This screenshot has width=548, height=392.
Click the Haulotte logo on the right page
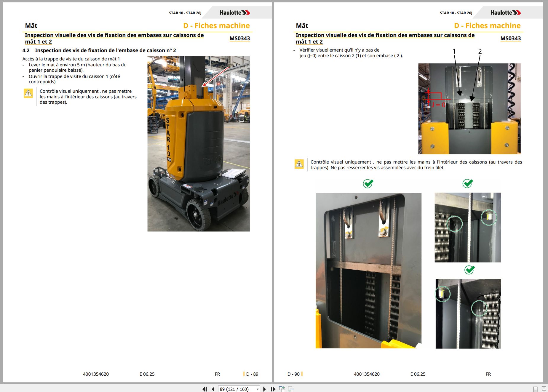[x=506, y=13]
